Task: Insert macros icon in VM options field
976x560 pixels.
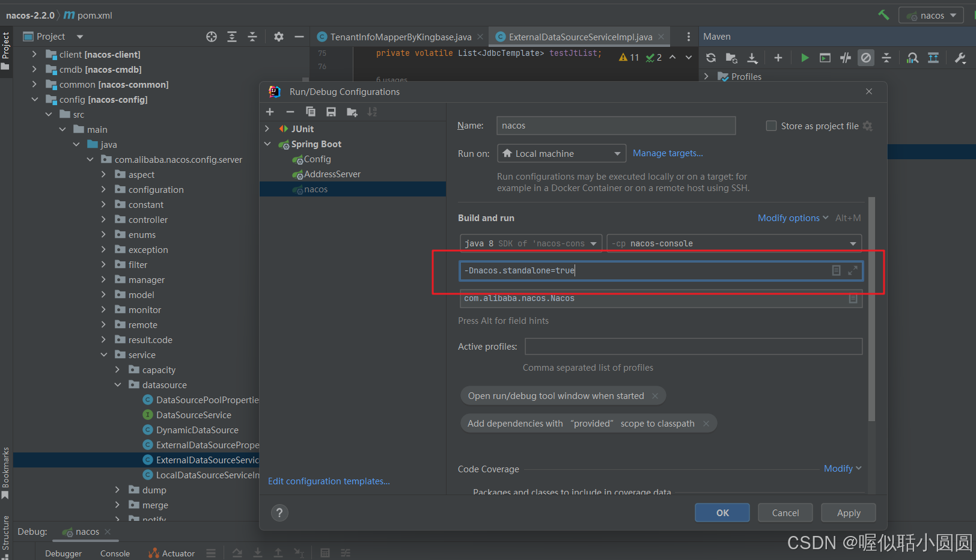Action: click(836, 270)
